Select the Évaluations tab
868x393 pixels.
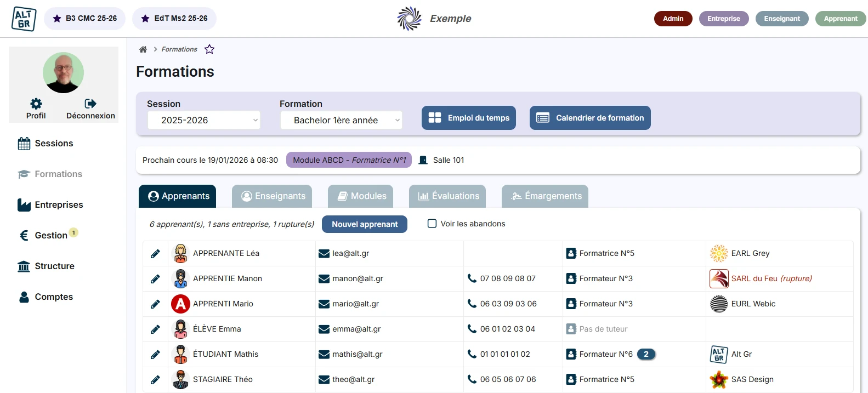tap(447, 196)
